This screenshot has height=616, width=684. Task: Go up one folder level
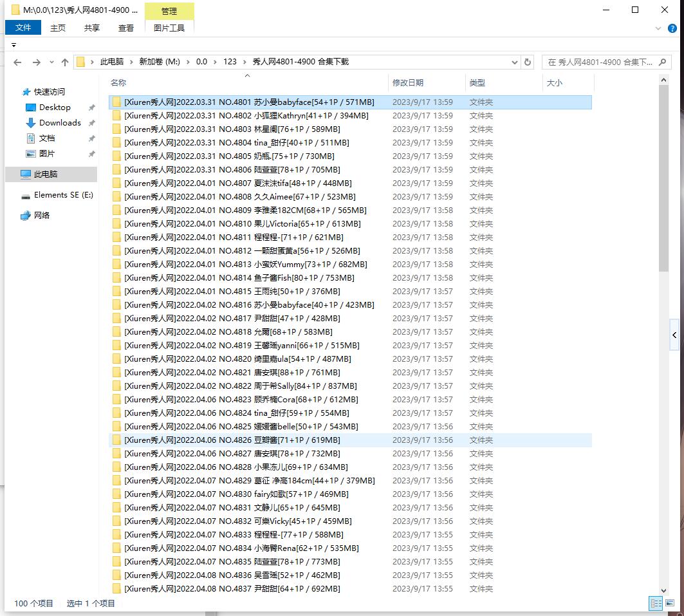(x=65, y=62)
